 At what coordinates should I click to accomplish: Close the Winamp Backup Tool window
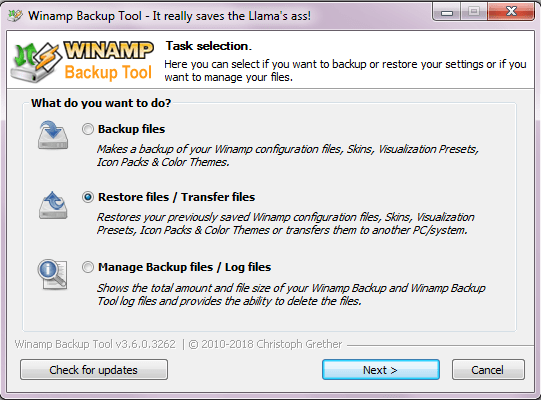pos(511,12)
